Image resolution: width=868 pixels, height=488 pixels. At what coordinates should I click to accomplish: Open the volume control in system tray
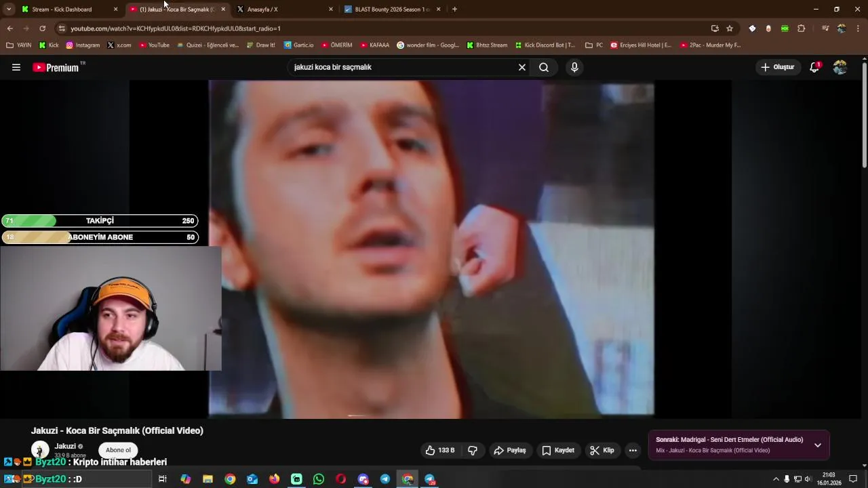[808, 479]
